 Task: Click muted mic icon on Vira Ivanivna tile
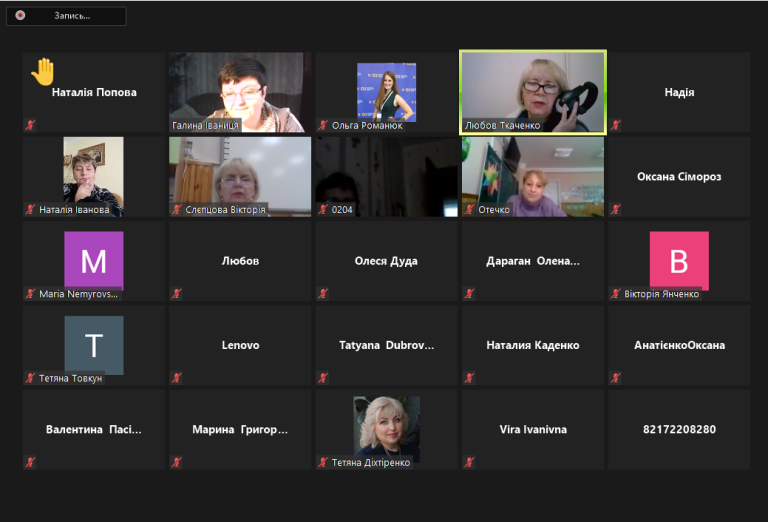click(469, 462)
